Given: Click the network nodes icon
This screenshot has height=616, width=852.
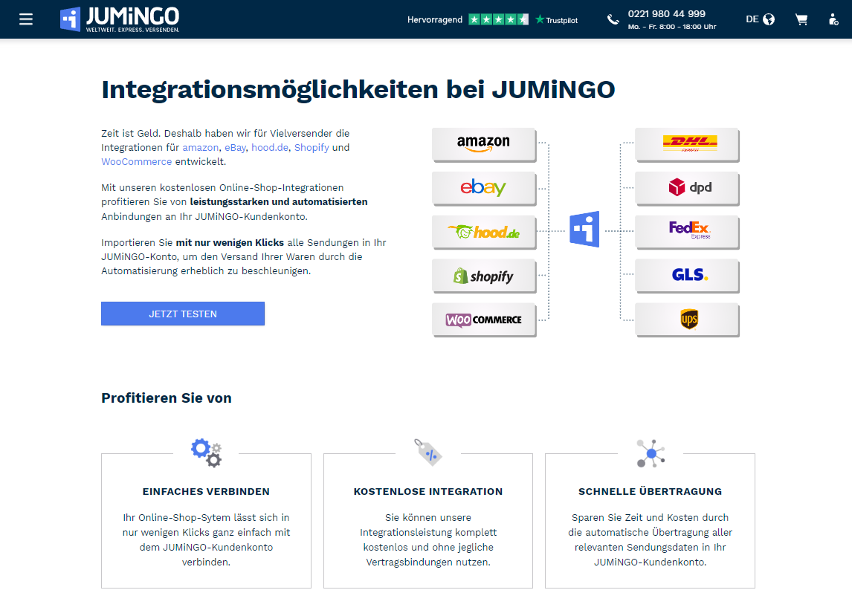Looking at the screenshot, I should (x=651, y=453).
